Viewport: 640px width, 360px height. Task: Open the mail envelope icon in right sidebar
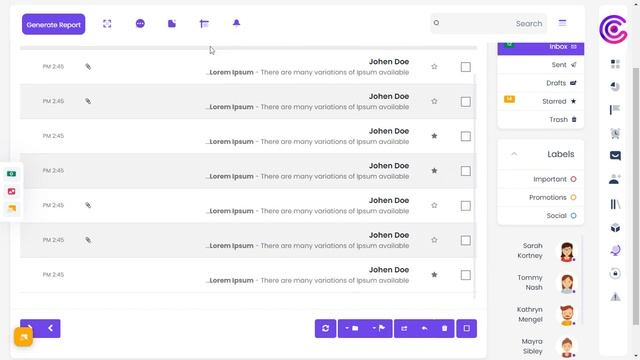tap(615, 156)
